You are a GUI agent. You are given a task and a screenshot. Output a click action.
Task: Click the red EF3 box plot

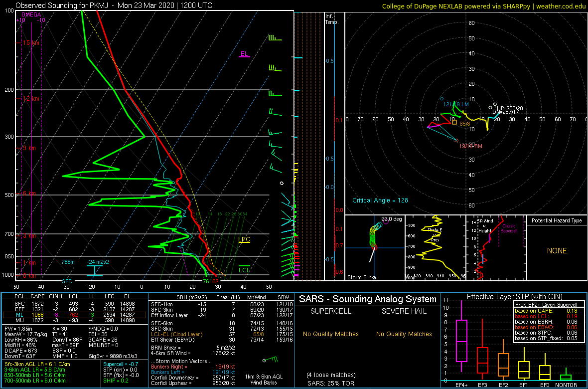(x=483, y=361)
